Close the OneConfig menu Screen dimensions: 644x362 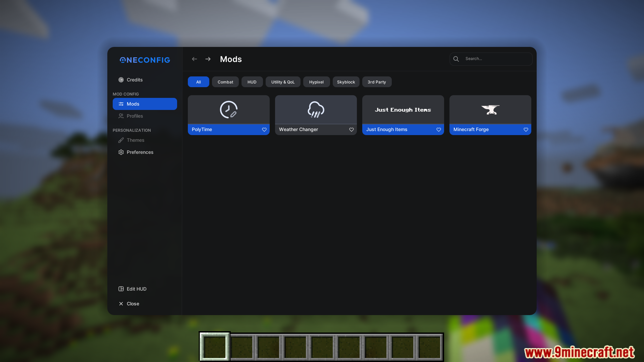pyautogui.click(x=145, y=304)
